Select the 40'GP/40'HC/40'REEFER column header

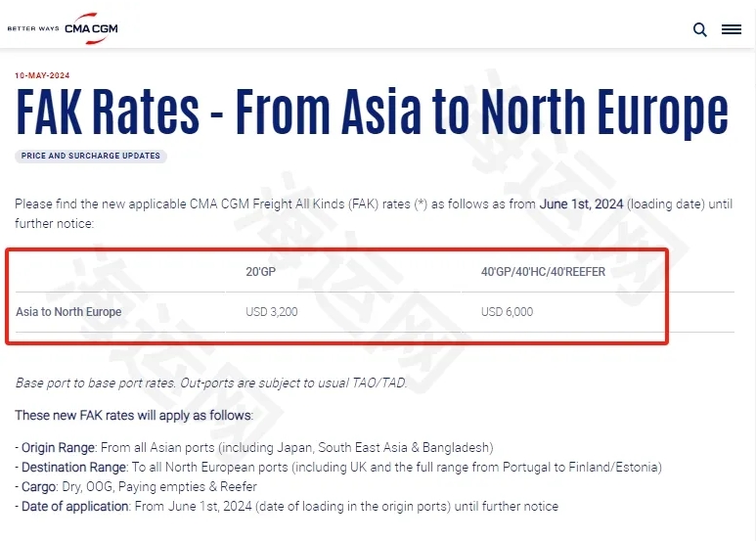[543, 272]
